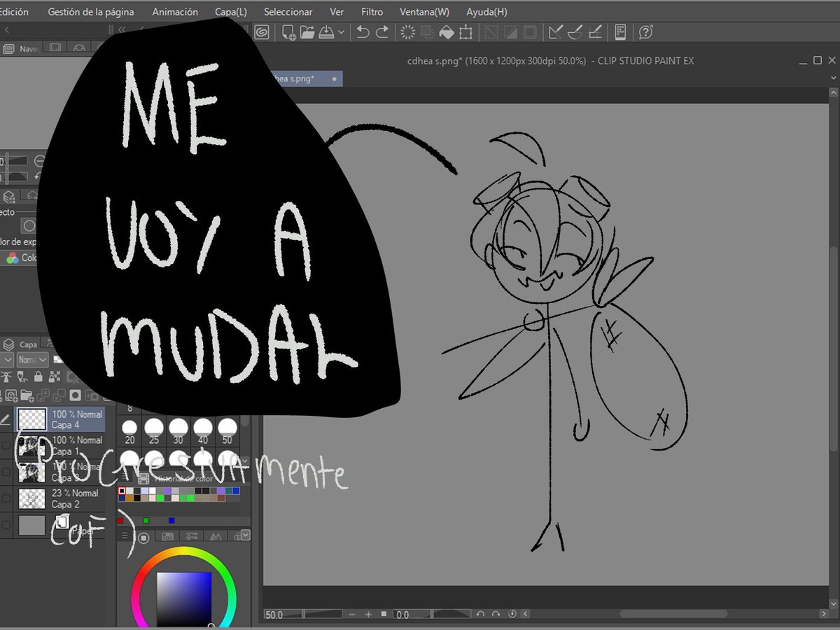Toggle the Snap to Special Ruler icon
Image resolution: width=840 pixels, height=630 pixels.
575,32
